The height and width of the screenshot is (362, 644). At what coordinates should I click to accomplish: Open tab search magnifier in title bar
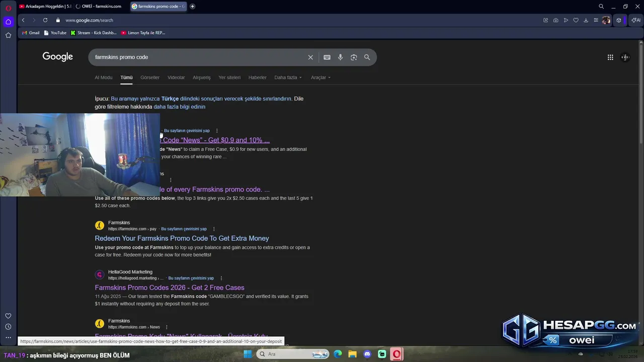(601, 7)
